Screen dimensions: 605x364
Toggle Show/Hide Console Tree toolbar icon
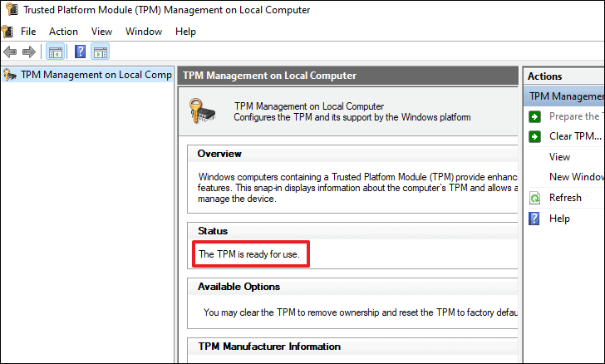tap(55, 52)
